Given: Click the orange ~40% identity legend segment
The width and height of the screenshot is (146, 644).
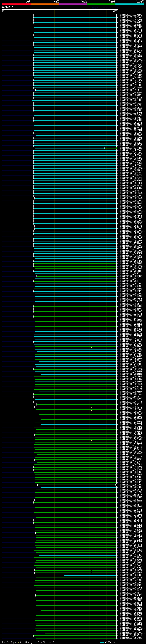Looking at the screenshot, I should point(45,4).
